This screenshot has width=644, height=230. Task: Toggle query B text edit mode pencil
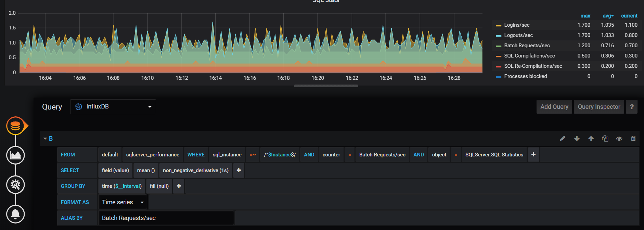point(563,139)
